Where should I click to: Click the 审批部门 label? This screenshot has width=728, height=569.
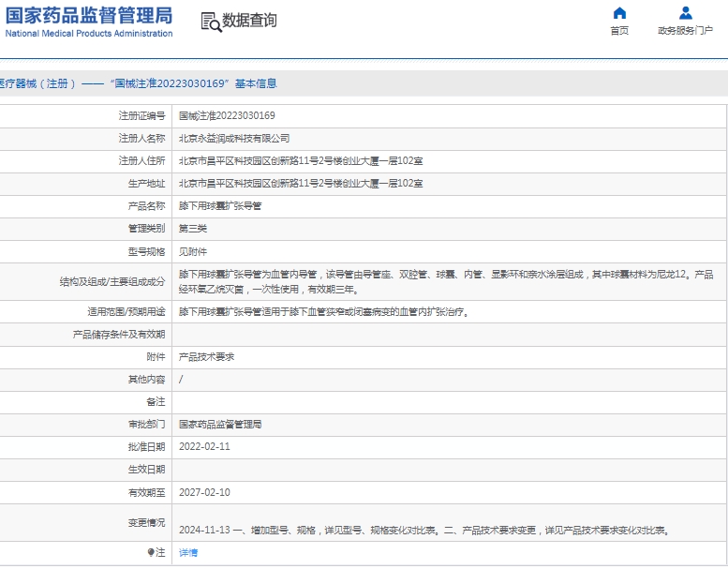coord(147,424)
